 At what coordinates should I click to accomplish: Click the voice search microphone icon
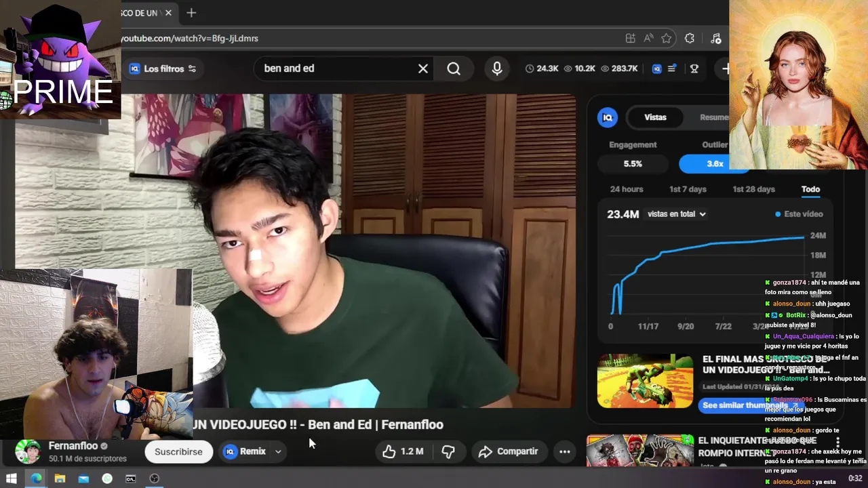coord(497,68)
